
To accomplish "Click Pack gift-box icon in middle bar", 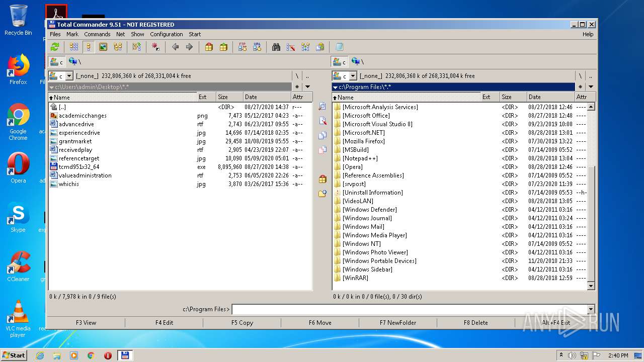I will (323, 179).
